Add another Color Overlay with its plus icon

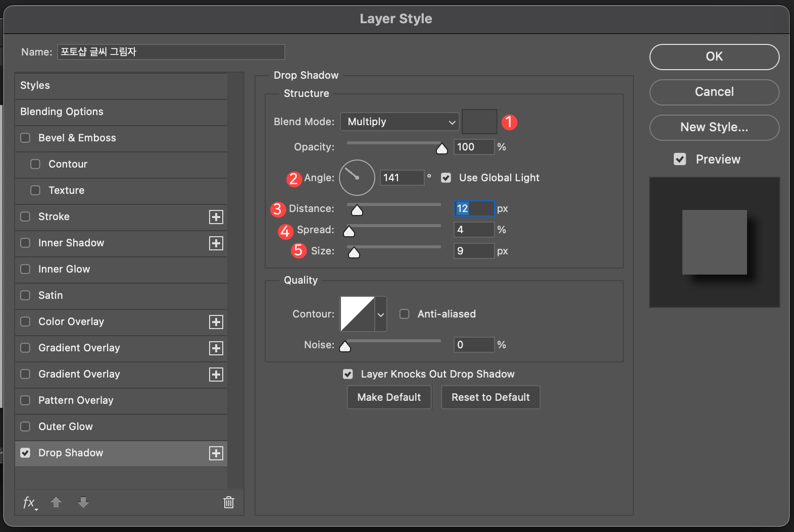[x=216, y=322]
